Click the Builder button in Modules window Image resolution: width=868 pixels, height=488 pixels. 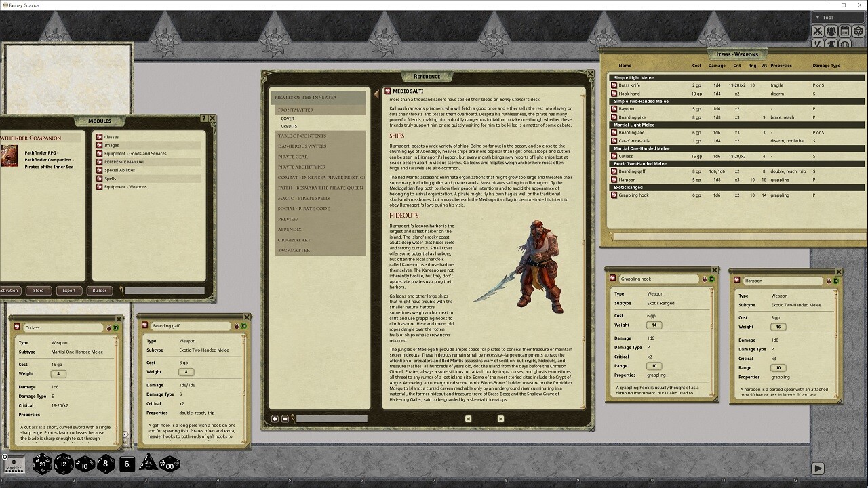(x=99, y=290)
